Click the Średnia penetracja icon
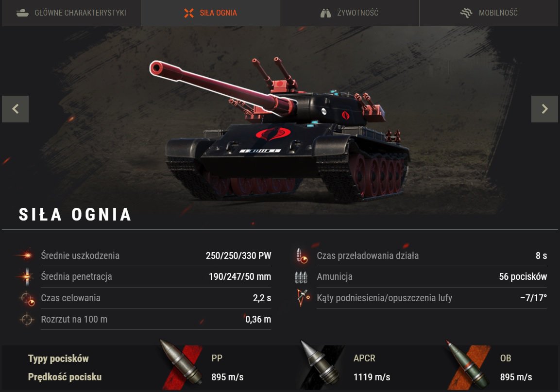This screenshot has width=560, height=392. coord(26,276)
